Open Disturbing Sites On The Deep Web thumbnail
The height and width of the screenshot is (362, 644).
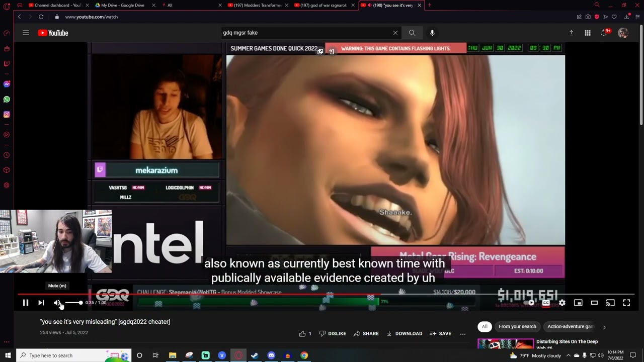(x=505, y=344)
